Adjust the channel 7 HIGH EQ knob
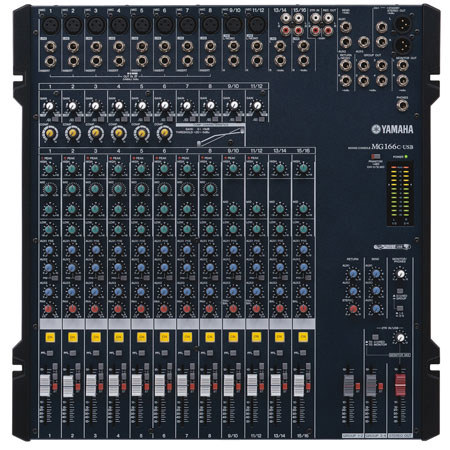 pyautogui.click(x=187, y=169)
